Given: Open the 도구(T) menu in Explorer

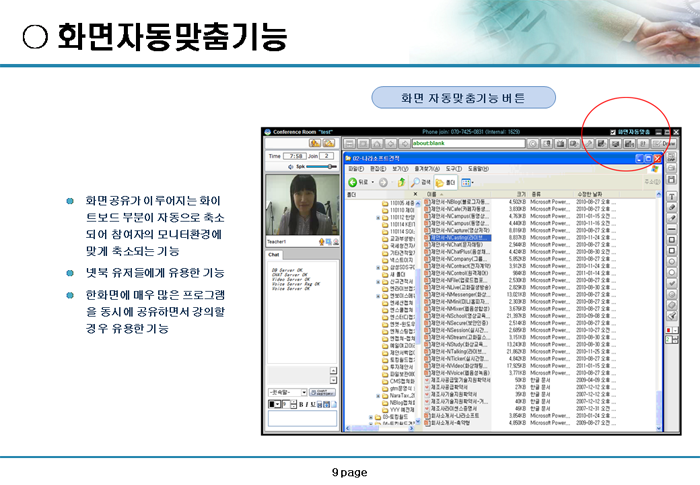Looking at the screenshot, I should coord(454,169).
